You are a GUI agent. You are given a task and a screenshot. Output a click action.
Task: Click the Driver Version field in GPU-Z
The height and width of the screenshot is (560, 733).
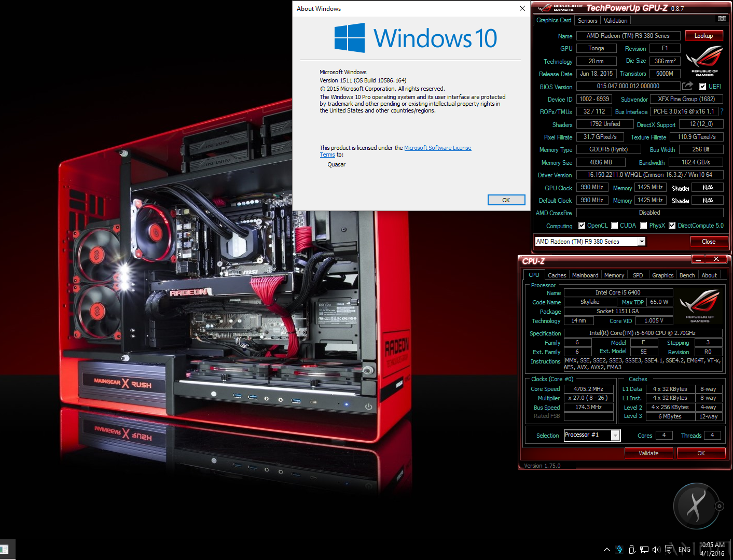(x=649, y=175)
